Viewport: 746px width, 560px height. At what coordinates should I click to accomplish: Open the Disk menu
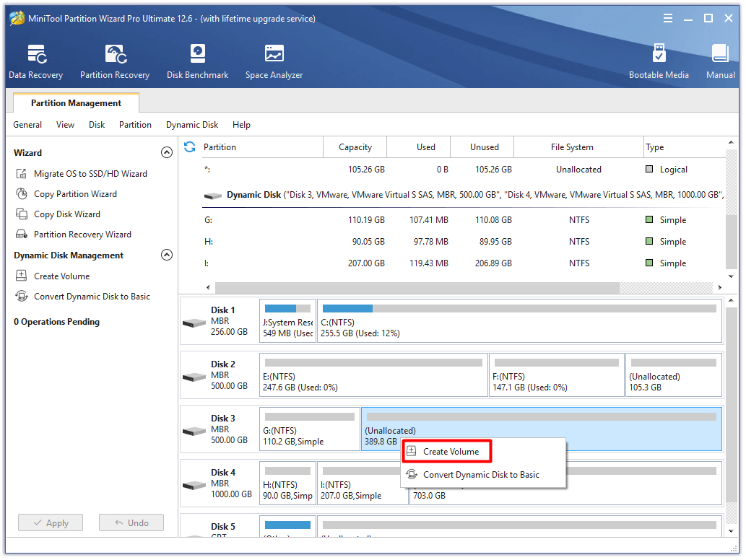pyautogui.click(x=97, y=125)
